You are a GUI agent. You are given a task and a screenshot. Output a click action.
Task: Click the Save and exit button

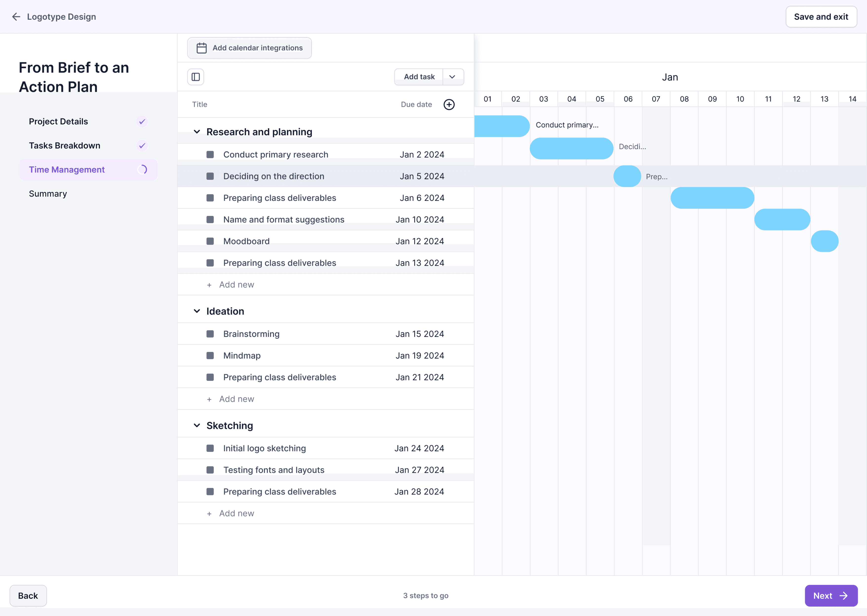pyautogui.click(x=821, y=17)
